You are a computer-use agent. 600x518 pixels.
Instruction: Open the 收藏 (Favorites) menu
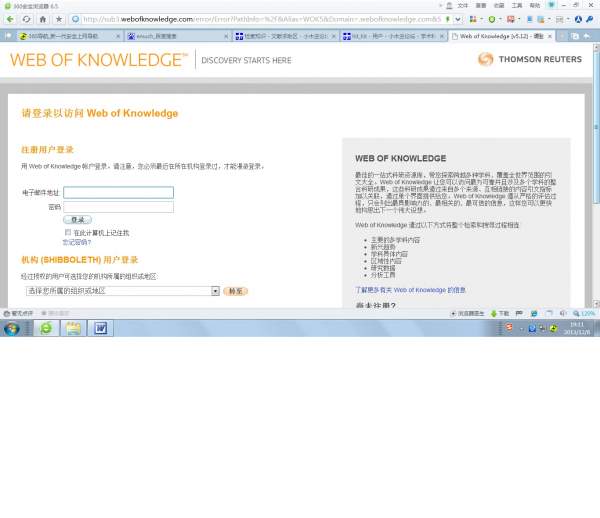pyautogui.click(x=499, y=5)
